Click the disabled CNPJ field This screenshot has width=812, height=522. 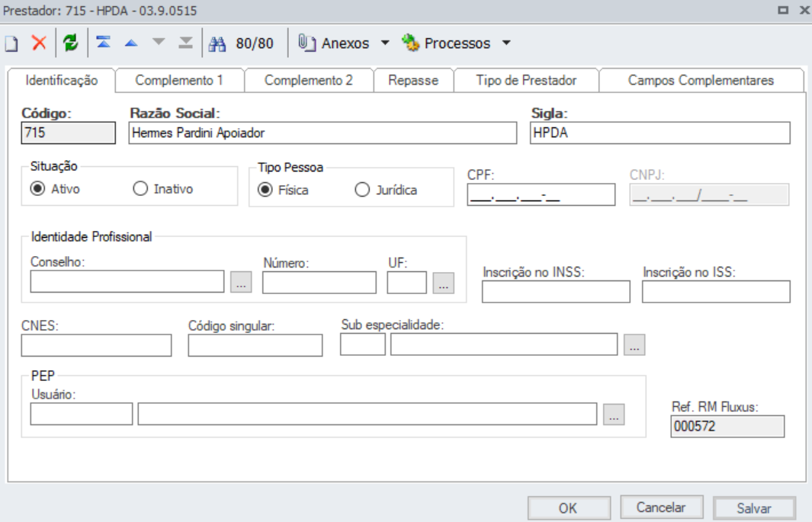coord(710,195)
